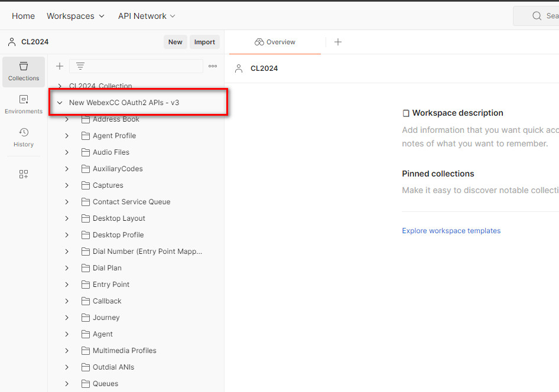Click the Journey folder icon
Viewport: 559px width, 392px height.
pyautogui.click(x=86, y=318)
